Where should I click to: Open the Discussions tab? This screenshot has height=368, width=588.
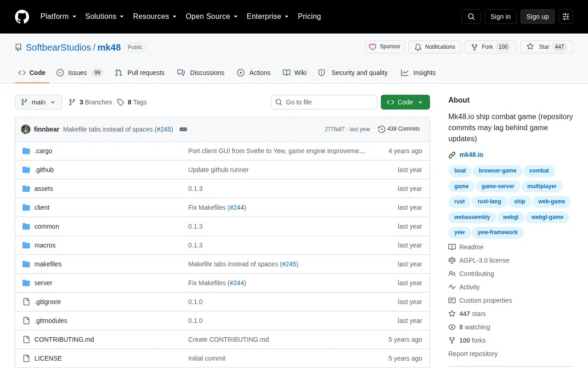click(x=201, y=73)
